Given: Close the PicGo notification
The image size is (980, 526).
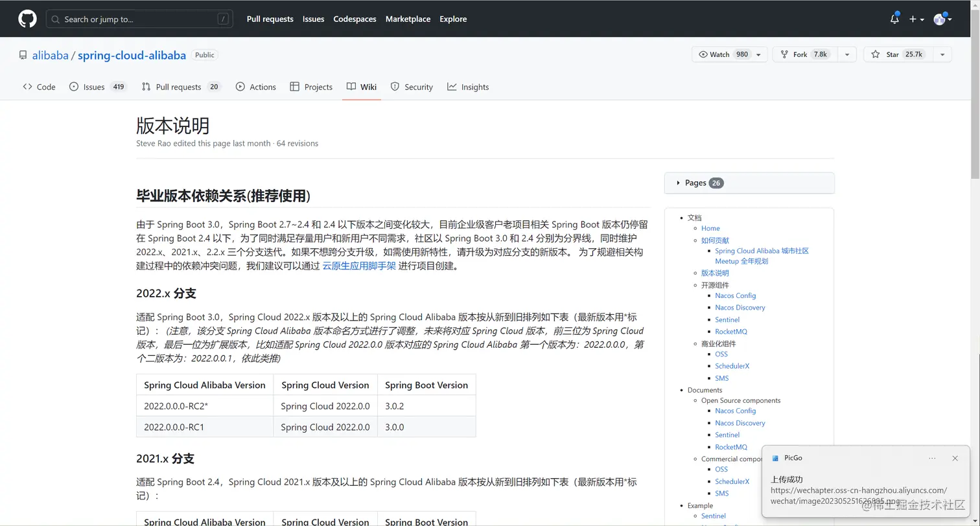Looking at the screenshot, I should point(955,458).
